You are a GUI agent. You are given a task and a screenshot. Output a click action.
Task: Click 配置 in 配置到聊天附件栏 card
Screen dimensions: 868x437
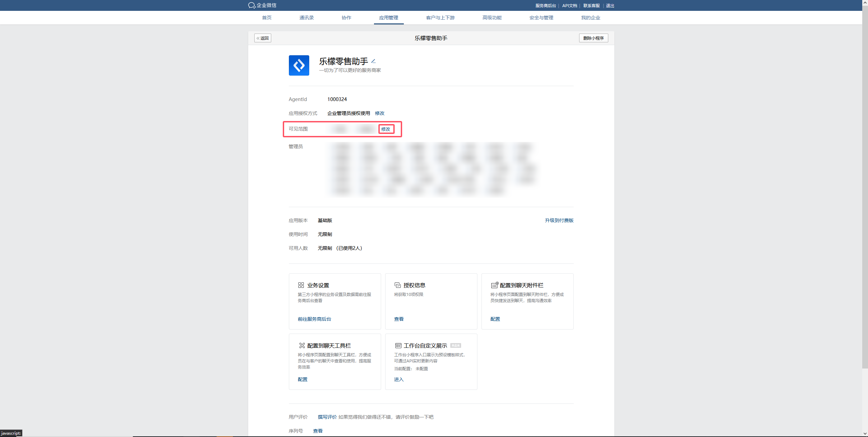pos(495,319)
